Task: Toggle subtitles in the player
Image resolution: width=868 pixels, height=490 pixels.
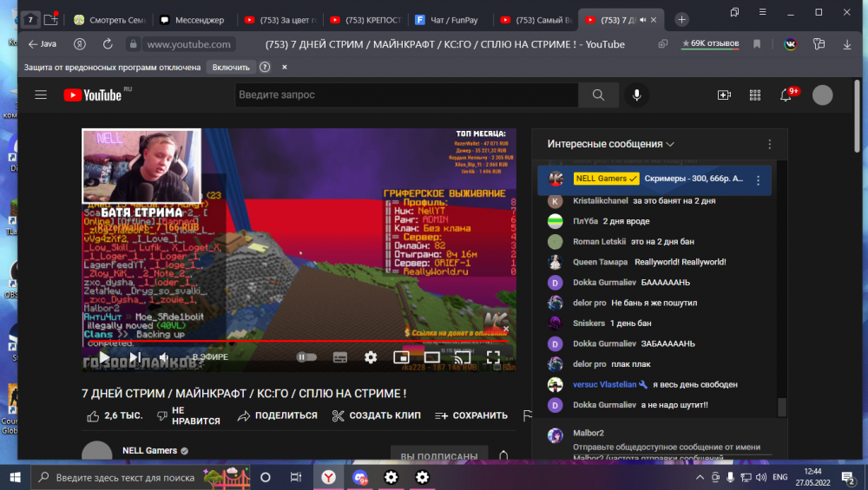Action: 340,357
